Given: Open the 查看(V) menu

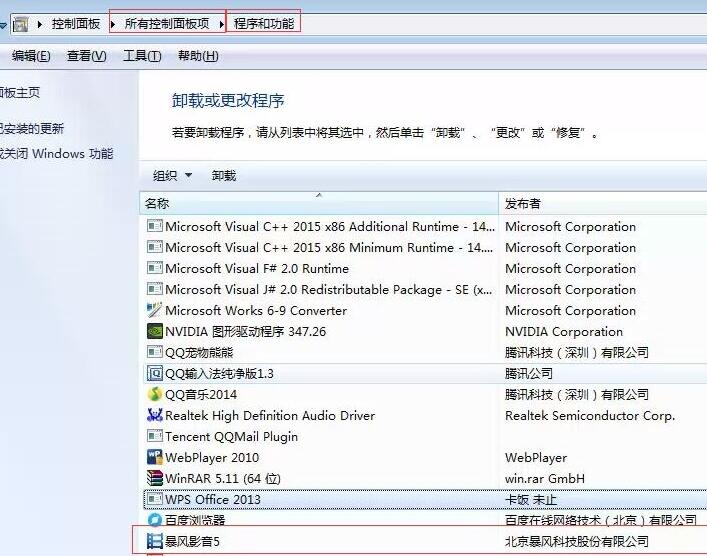Looking at the screenshot, I should click(87, 56).
